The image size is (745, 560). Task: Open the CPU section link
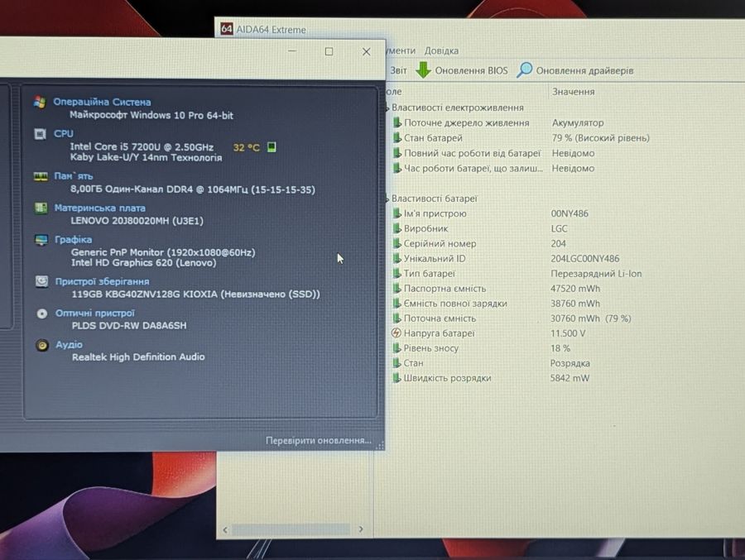click(x=63, y=134)
